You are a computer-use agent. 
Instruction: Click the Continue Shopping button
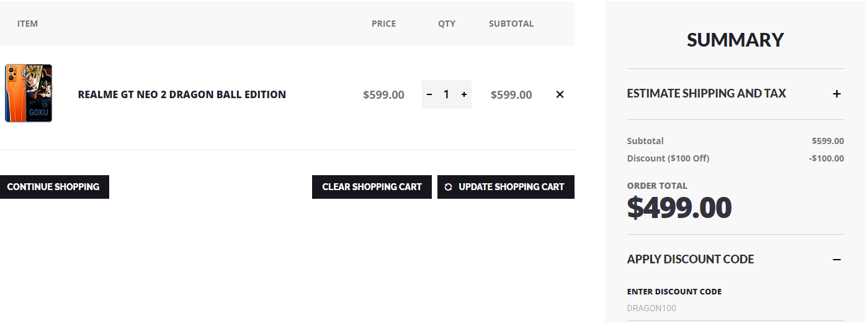tap(53, 187)
